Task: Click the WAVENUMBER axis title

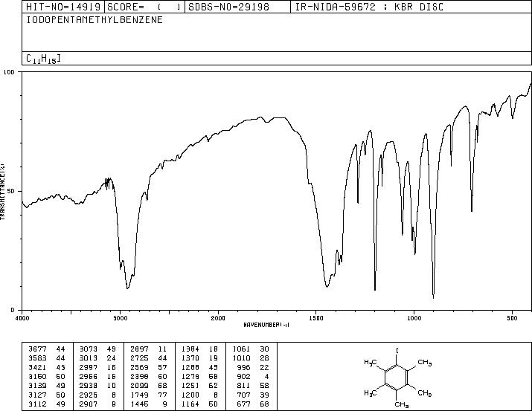Action: 266,325
